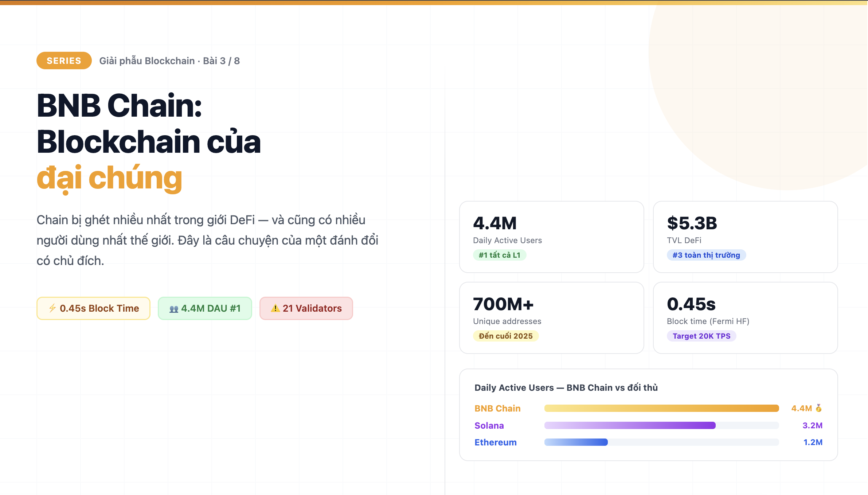
Task: Select the chart title 'Daily Active Users — BNB Chain vs đối thủ'
Action: (566, 387)
